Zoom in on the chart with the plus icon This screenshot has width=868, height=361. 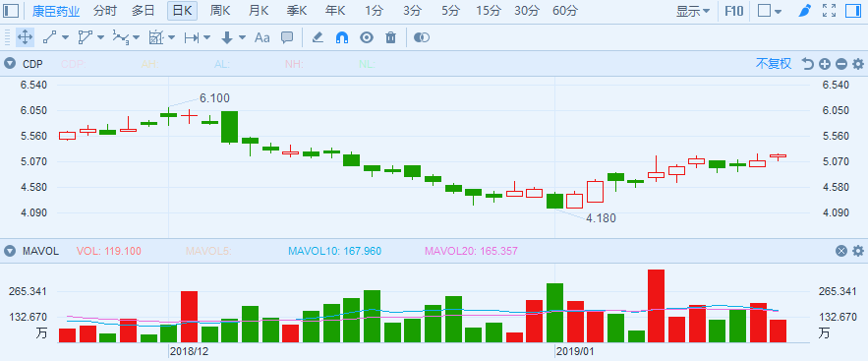coord(825,64)
